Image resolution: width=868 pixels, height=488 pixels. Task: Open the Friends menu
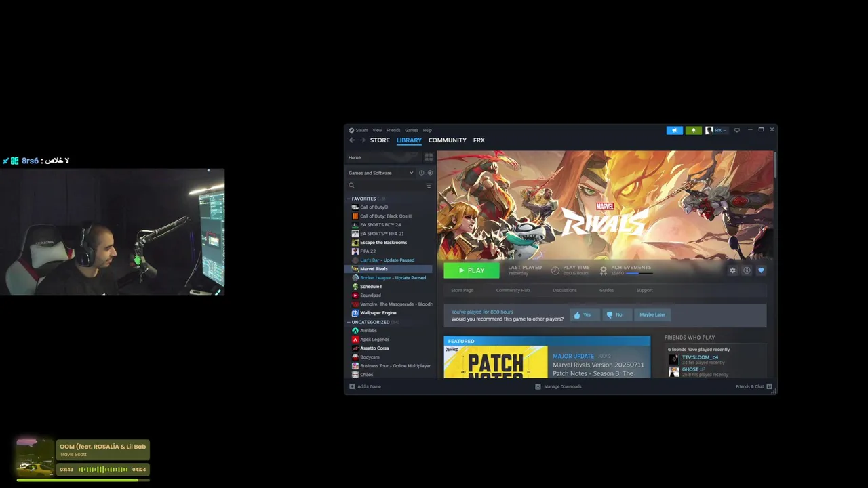pyautogui.click(x=393, y=130)
